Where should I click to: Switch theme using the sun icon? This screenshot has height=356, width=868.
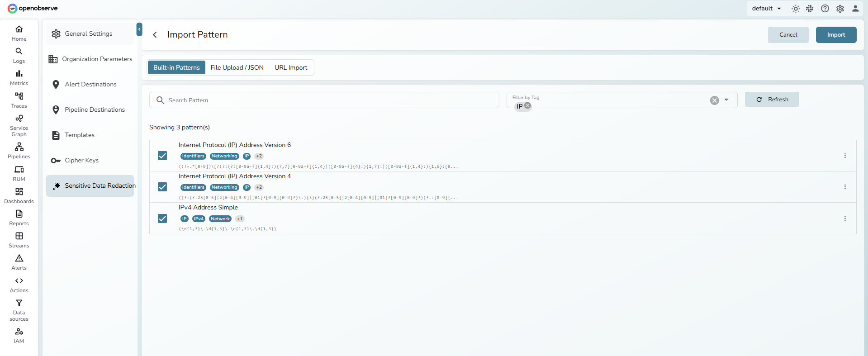(796, 9)
